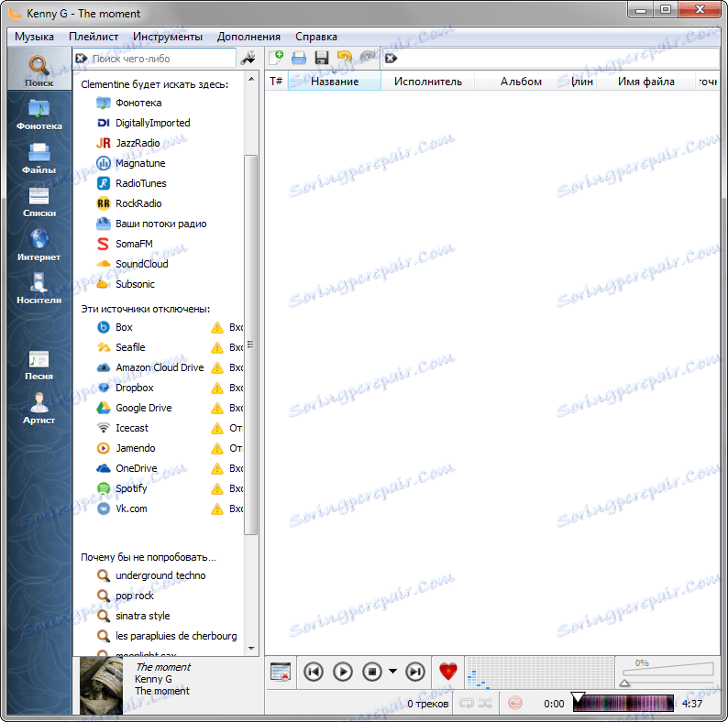Love the track with heart icon
728x722 pixels.
pos(448,672)
